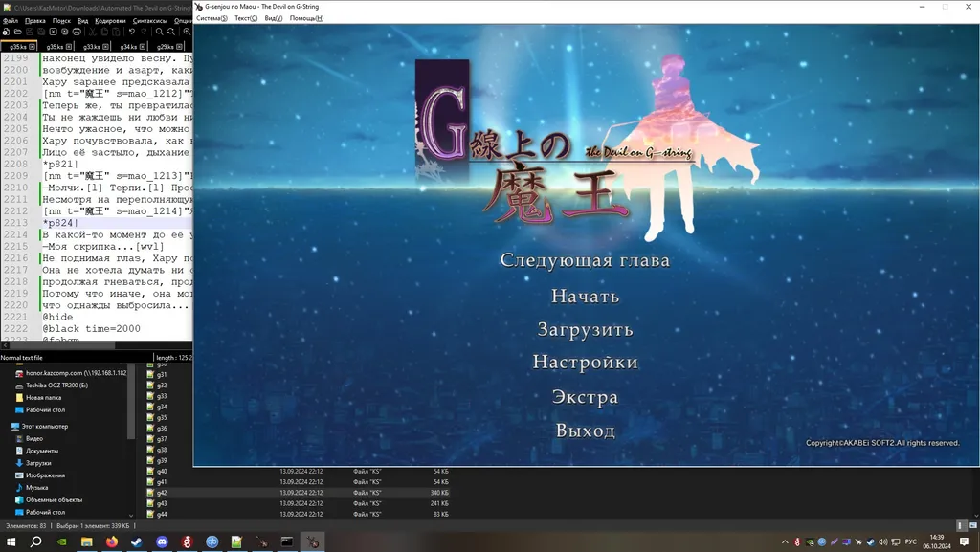The width and height of the screenshot is (980, 552).
Task: Click the Replace icon in Notepad++ toolbar
Action: click(x=171, y=32)
